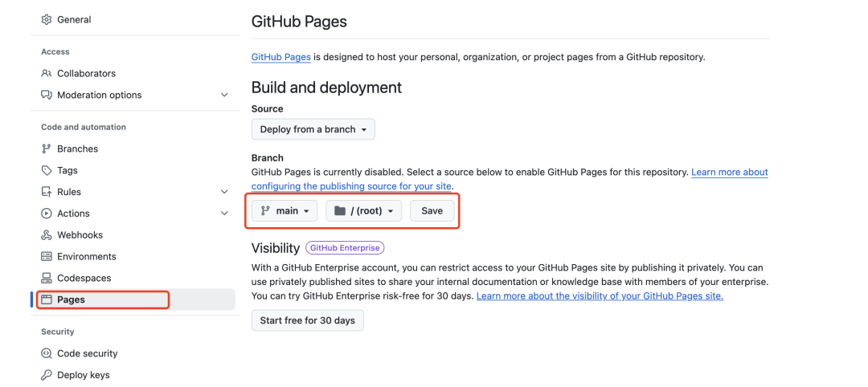The width and height of the screenshot is (868, 387).
Task: Click the Deploy keys key icon
Action: 47,375
